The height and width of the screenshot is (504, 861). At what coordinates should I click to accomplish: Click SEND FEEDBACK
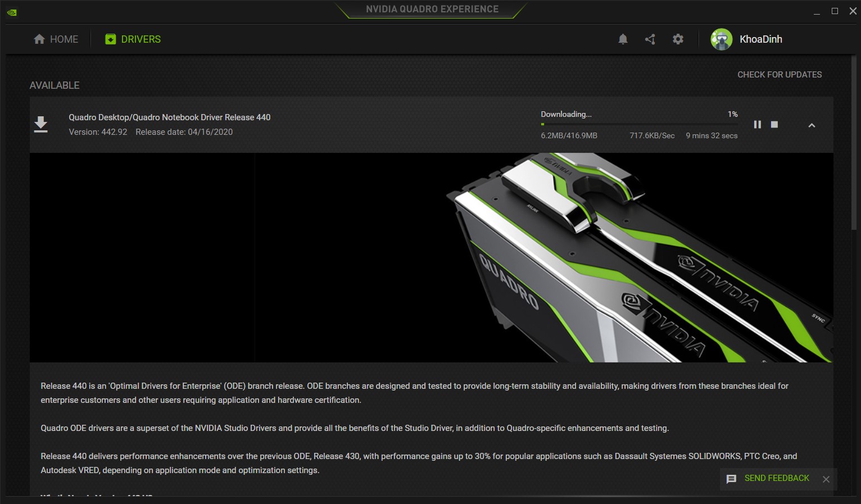pos(776,478)
